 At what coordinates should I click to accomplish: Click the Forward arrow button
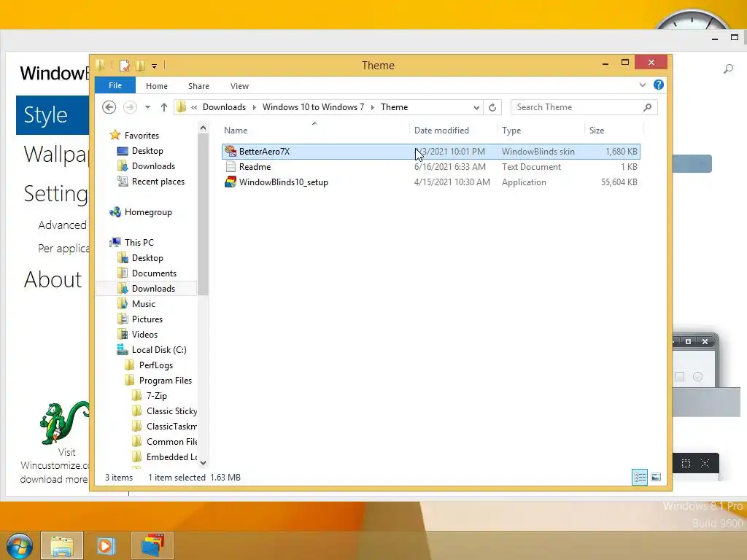(x=130, y=107)
